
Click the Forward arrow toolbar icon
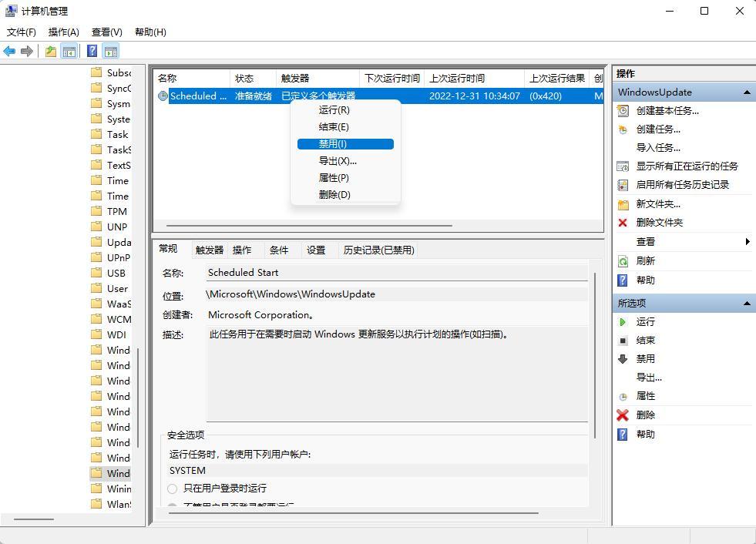27,51
